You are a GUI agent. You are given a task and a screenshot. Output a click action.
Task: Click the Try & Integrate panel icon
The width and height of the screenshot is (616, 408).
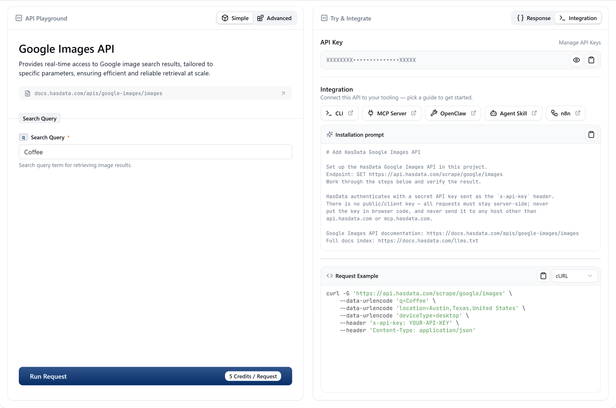coord(324,18)
